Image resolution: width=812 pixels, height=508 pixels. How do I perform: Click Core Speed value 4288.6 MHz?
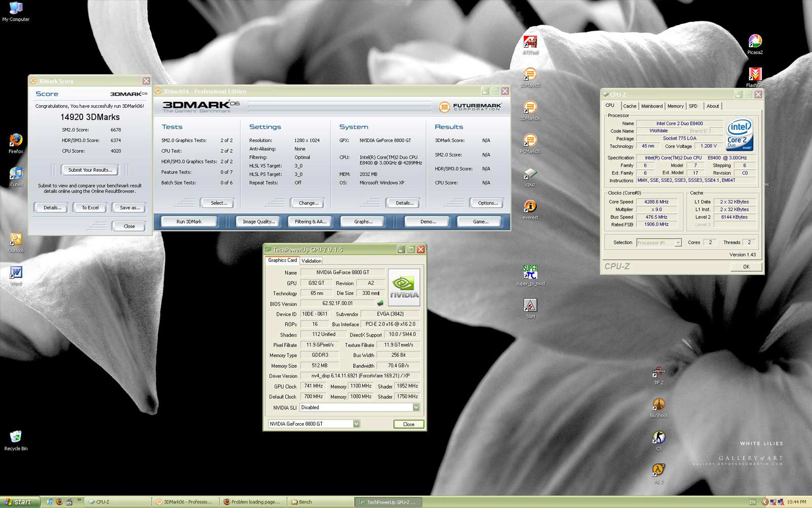pyautogui.click(x=656, y=202)
